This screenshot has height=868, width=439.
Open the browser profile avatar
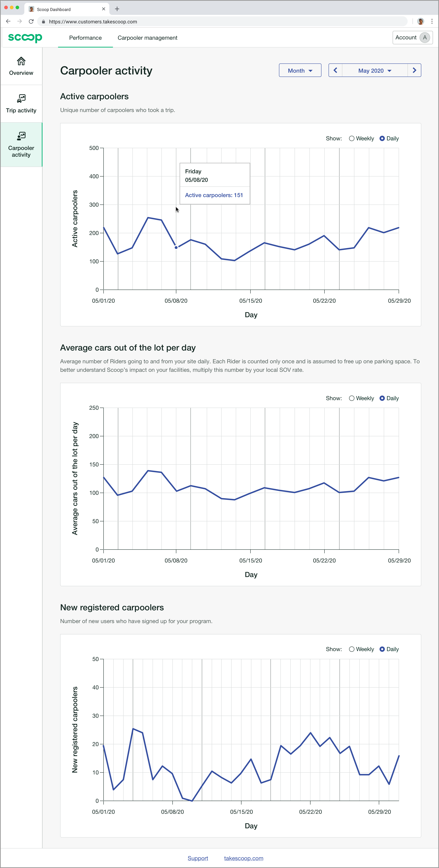click(x=420, y=22)
